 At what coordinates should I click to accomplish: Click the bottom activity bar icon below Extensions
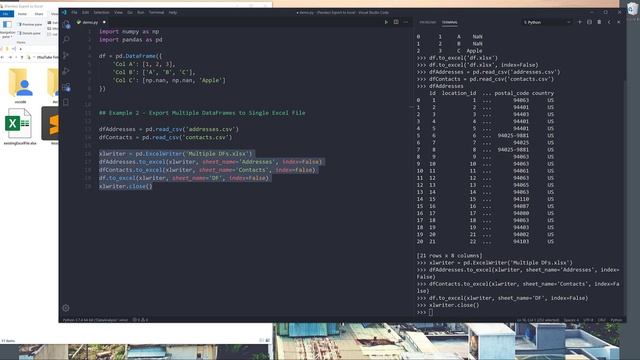click(66, 102)
